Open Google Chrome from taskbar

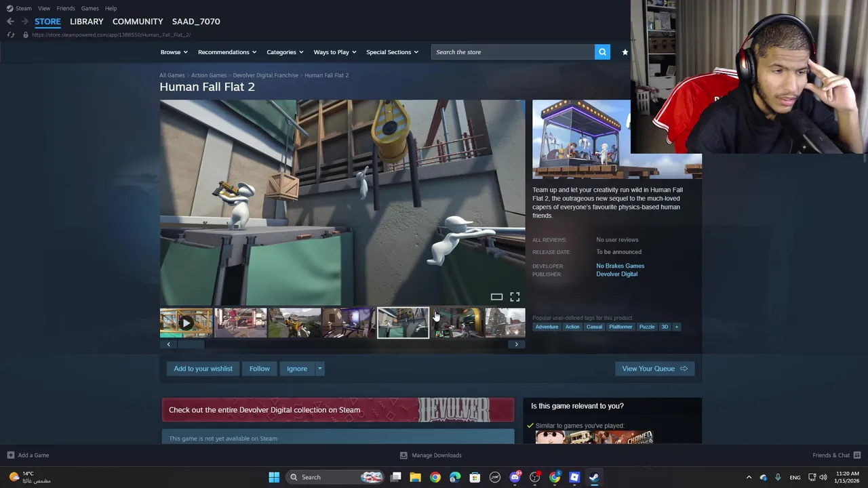click(x=435, y=477)
